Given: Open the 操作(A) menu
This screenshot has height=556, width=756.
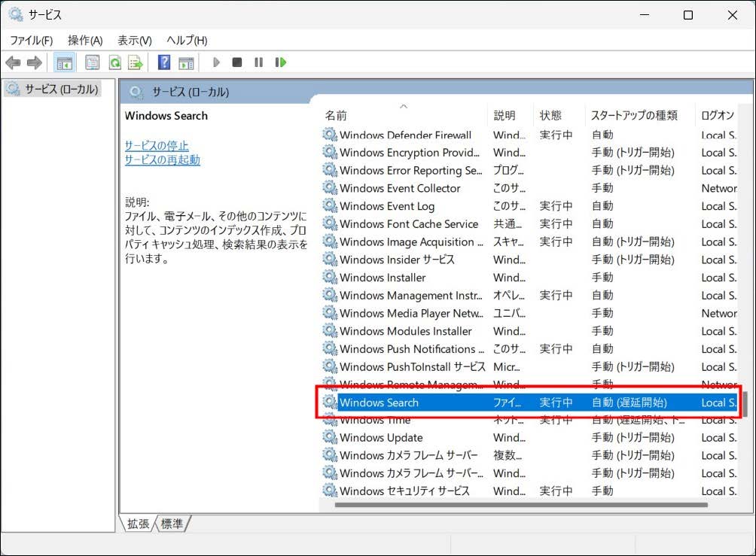Looking at the screenshot, I should point(85,41).
